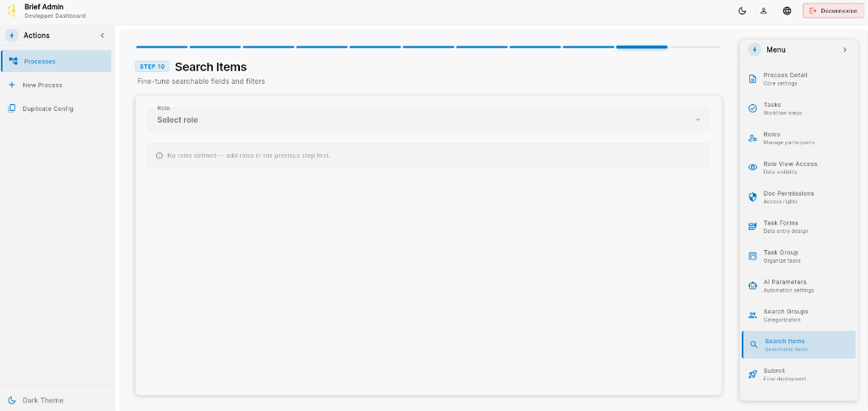
Task: Click the Role View Access eye icon
Action: (x=753, y=168)
